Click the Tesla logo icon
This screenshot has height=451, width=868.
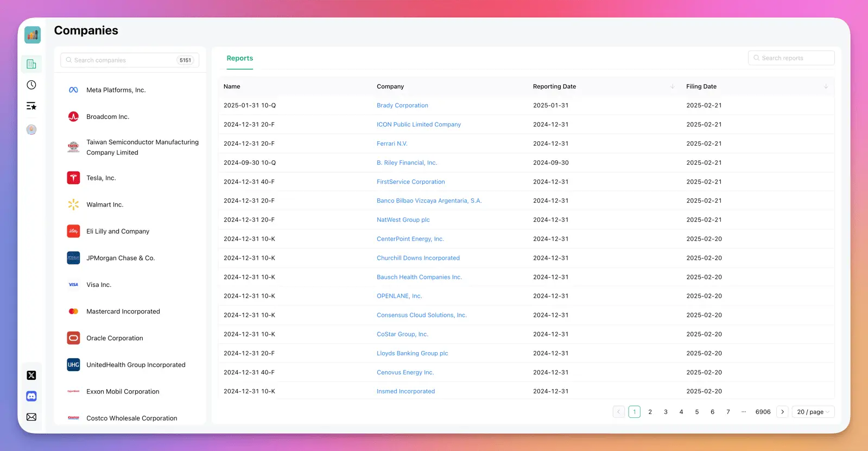tap(73, 178)
